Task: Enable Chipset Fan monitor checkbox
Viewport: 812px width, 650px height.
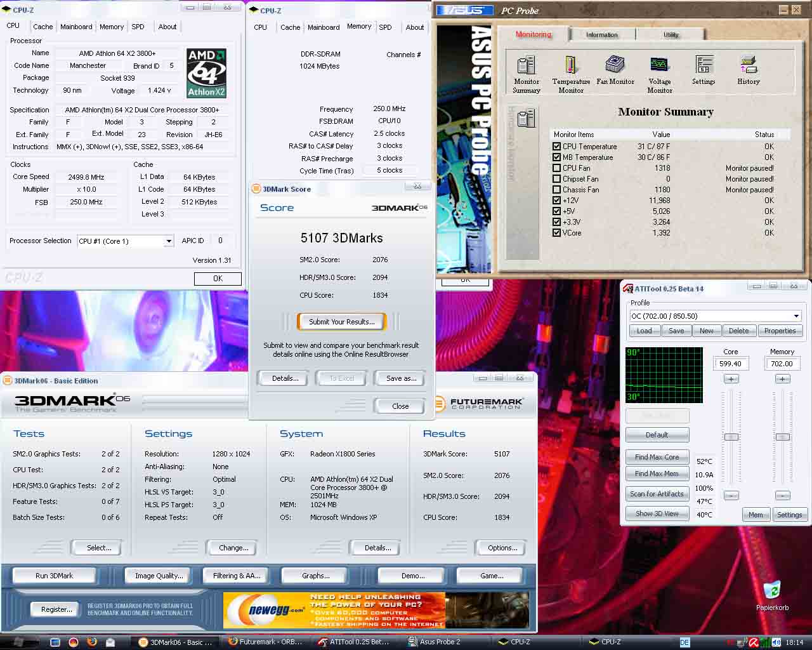Action: (x=556, y=179)
